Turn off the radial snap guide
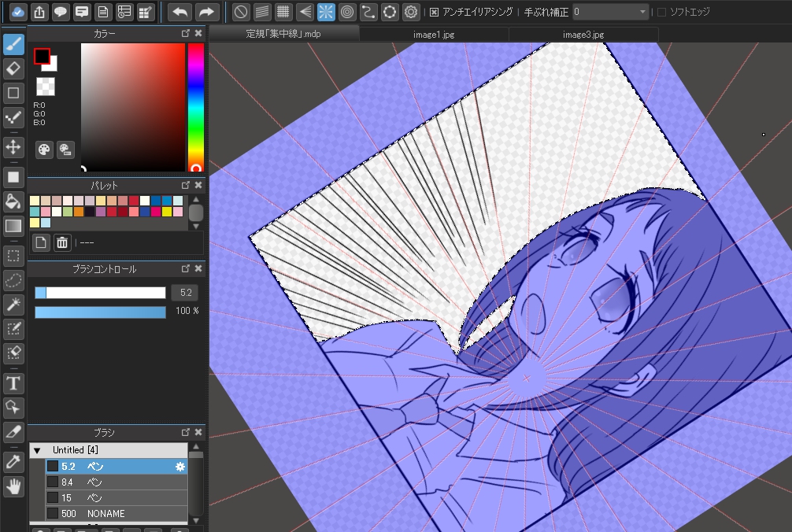792x532 pixels. (326, 12)
